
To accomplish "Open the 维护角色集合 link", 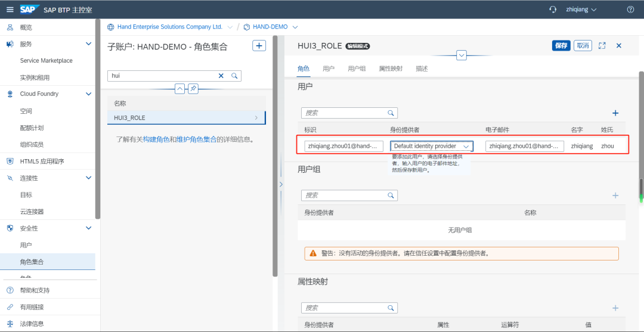I will point(196,139).
